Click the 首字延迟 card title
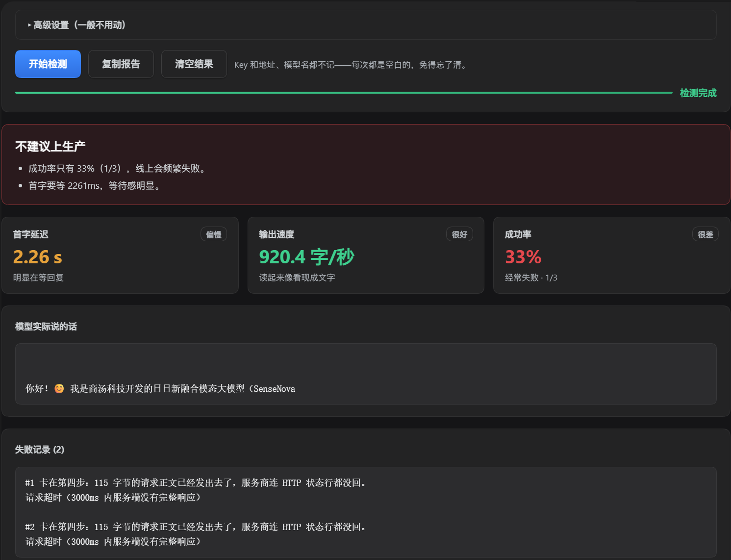The height and width of the screenshot is (560, 731). (x=31, y=234)
